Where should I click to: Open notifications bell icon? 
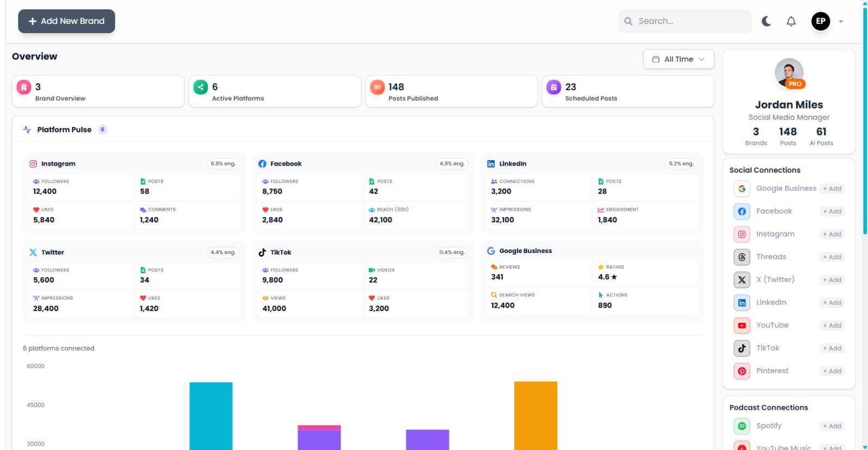pos(791,21)
